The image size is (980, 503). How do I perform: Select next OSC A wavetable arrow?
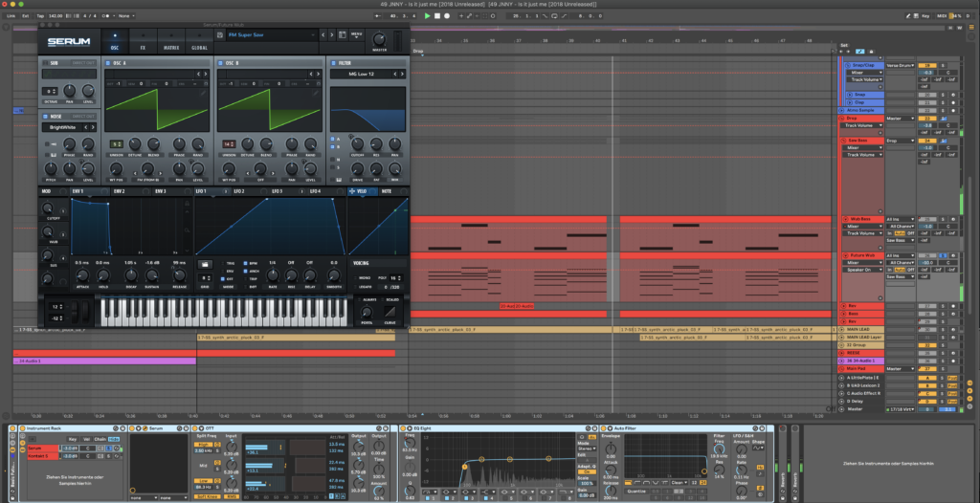pos(206,74)
